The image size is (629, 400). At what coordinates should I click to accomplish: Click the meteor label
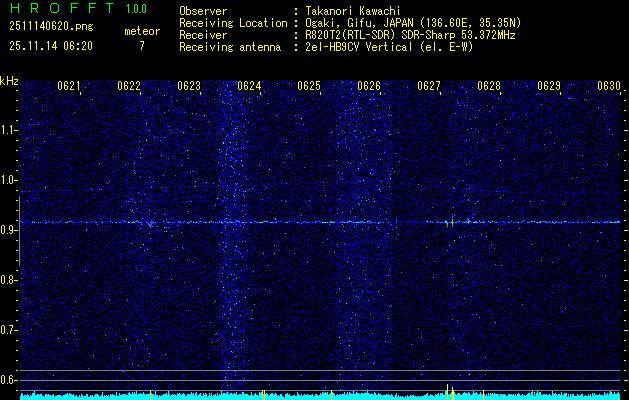coord(142,31)
